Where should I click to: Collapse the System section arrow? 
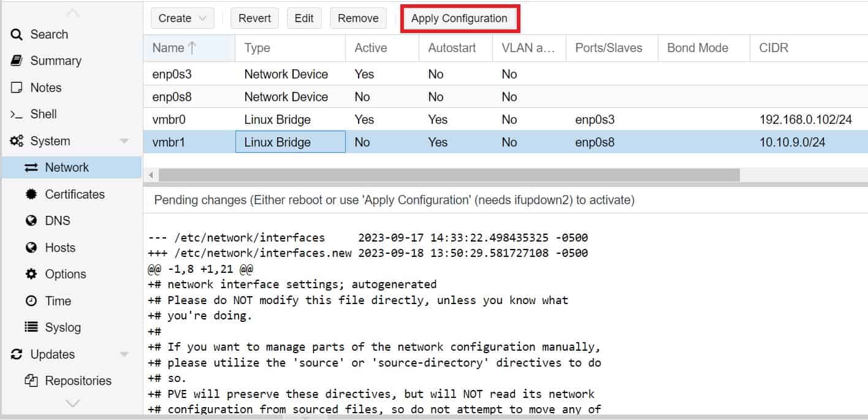point(124,141)
